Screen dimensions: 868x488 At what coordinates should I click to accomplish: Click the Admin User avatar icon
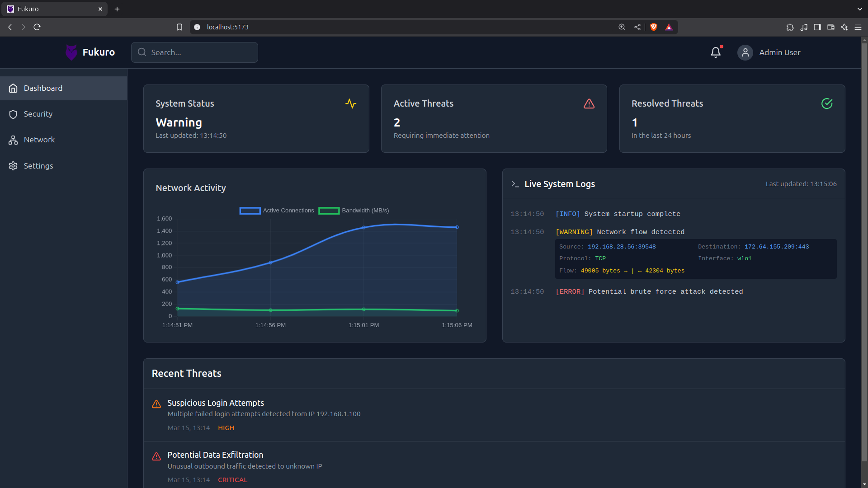(745, 52)
